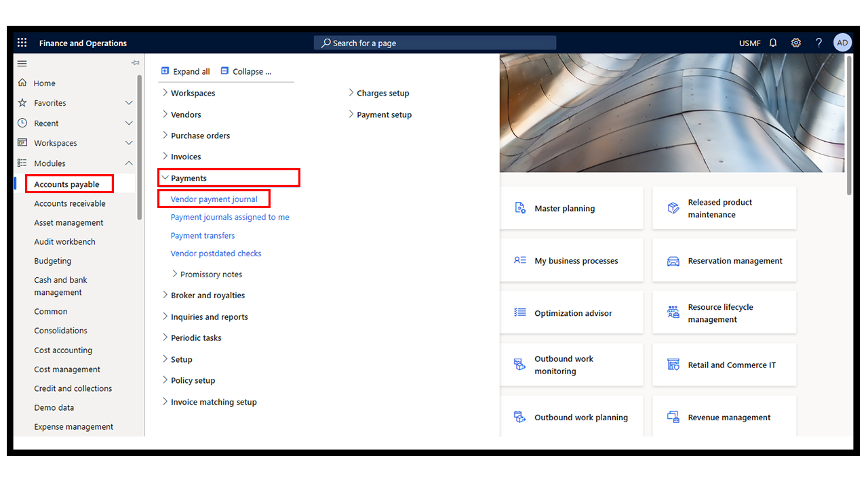Open the notifications bell icon
868x488 pixels.
(x=773, y=43)
